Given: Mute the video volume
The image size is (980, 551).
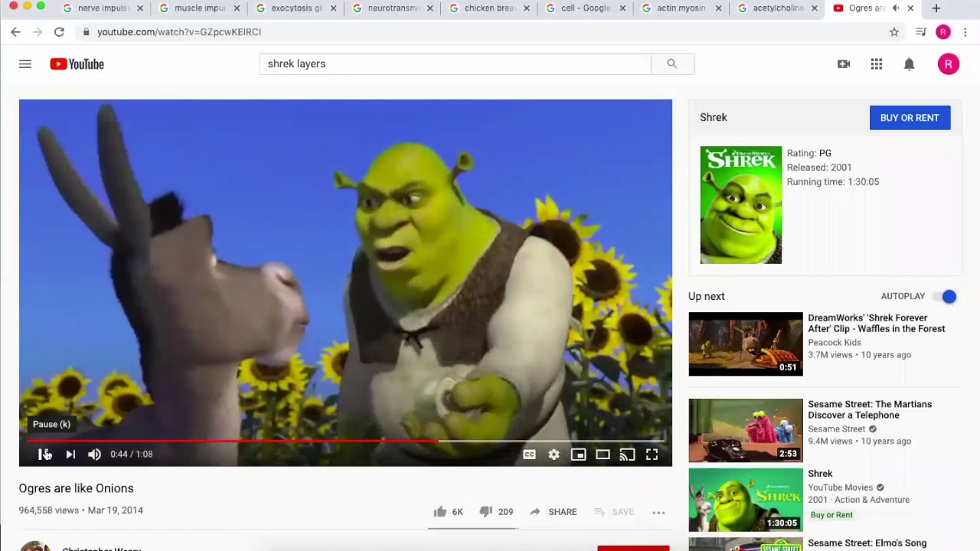Looking at the screenshot, I should point(94,454).
